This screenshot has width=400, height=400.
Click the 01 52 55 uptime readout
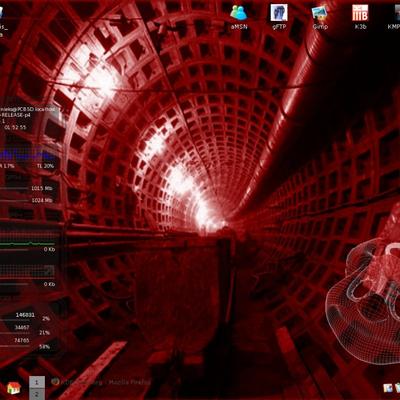tap(15, 127)
